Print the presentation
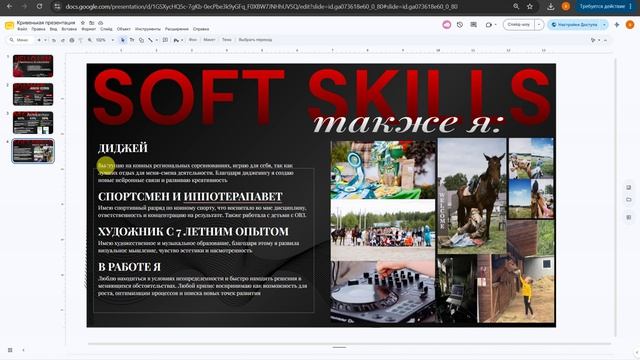The image size is (640, 360). 71,40
